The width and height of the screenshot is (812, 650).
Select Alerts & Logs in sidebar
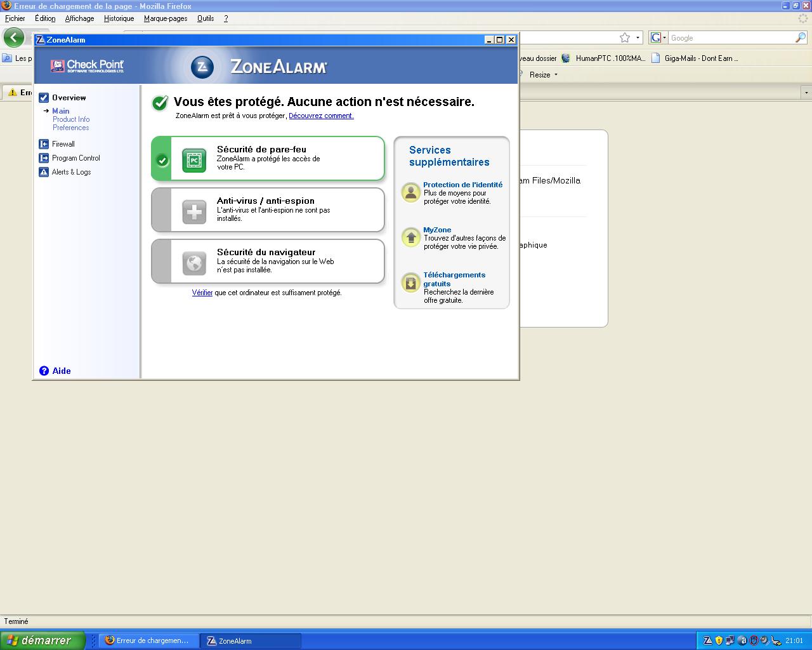pos(71,172)
